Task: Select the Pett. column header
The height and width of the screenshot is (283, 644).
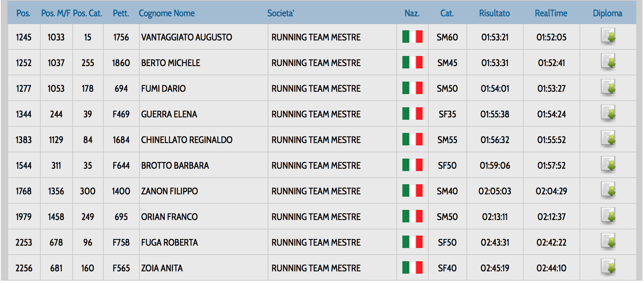Action: point(120,13)
